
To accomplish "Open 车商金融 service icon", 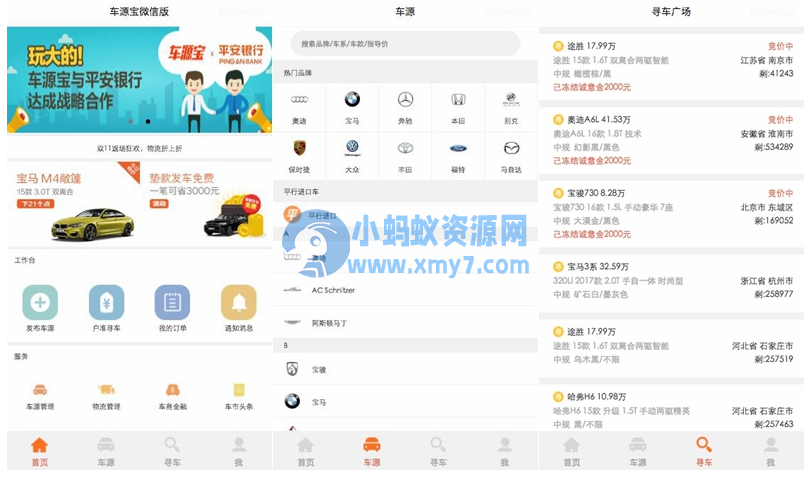I will coord(173,390).
